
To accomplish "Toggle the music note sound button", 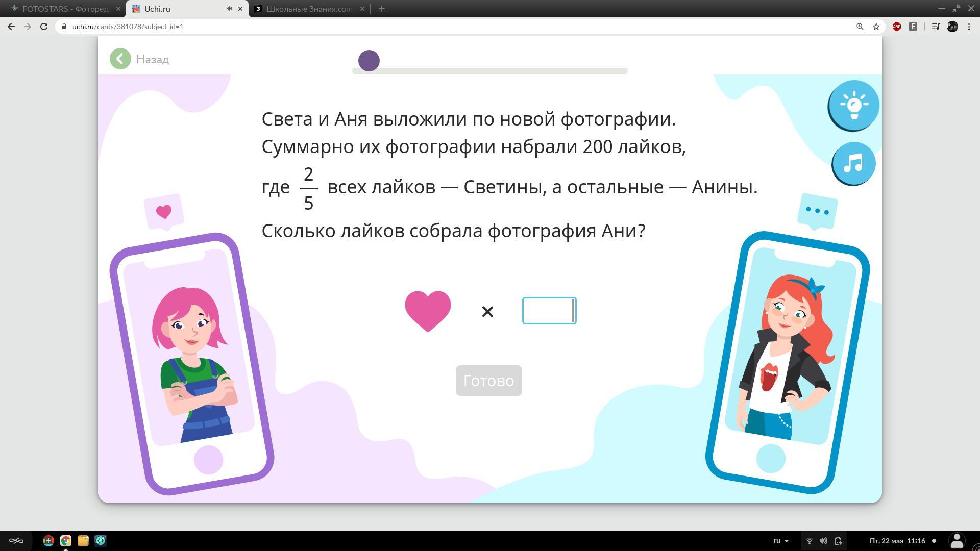I will (x=853, y=164).
